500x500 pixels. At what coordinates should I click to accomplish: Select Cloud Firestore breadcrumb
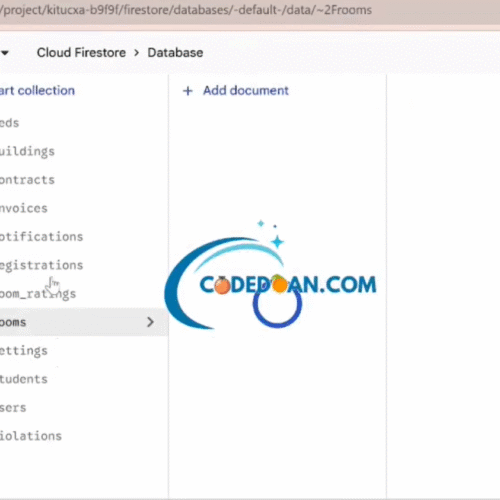(x=81, y=53)
